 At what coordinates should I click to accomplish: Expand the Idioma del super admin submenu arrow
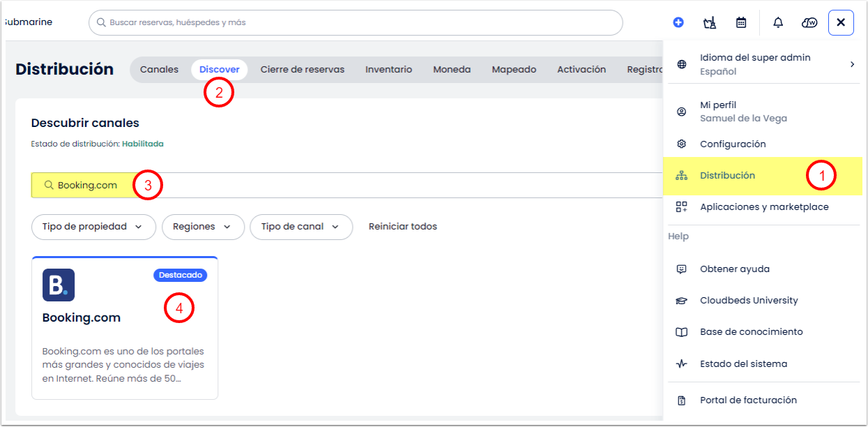pos(852,64)
